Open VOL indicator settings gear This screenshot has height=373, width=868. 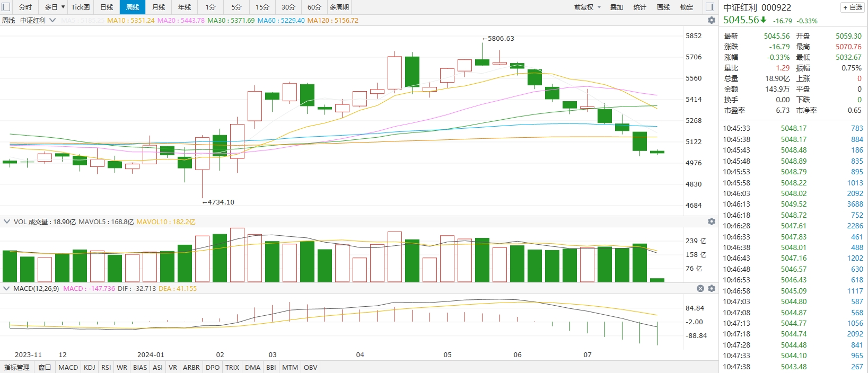tap(712, 221)
